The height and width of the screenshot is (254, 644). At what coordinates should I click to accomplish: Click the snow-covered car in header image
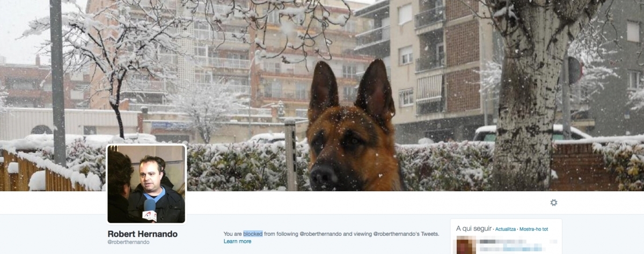[531, 133]
